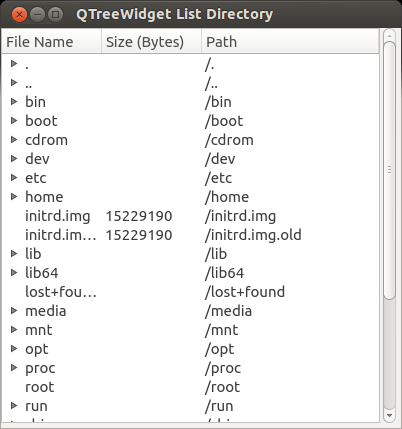Viewport: 402px width, 429px height.
Task: Expand the mnt folder
Action: [x=14, y=329]
